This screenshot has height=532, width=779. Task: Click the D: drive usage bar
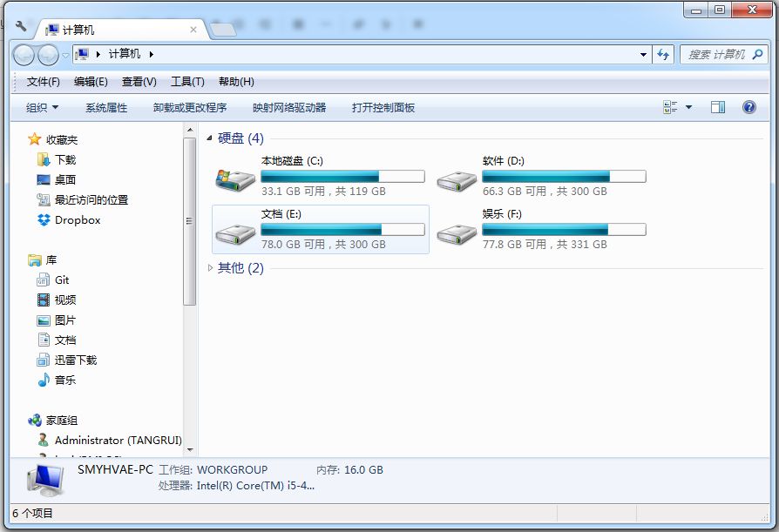pyautogui.click(x=564, y=176)
